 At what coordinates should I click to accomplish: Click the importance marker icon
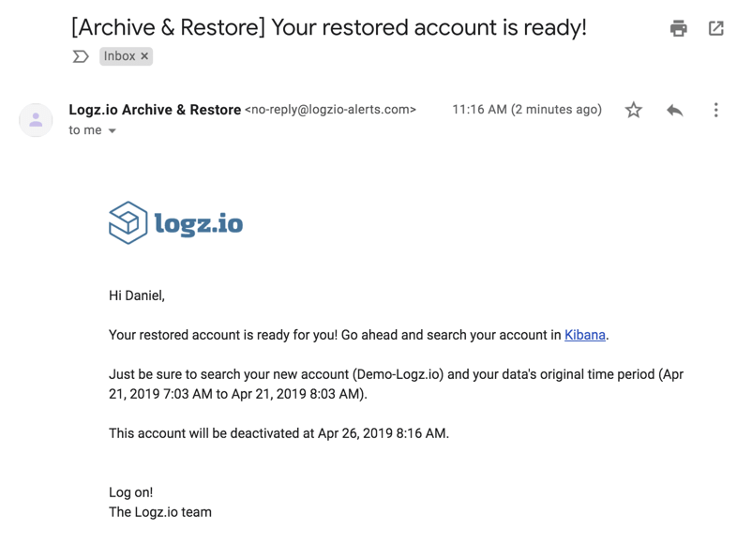(81, 56)
